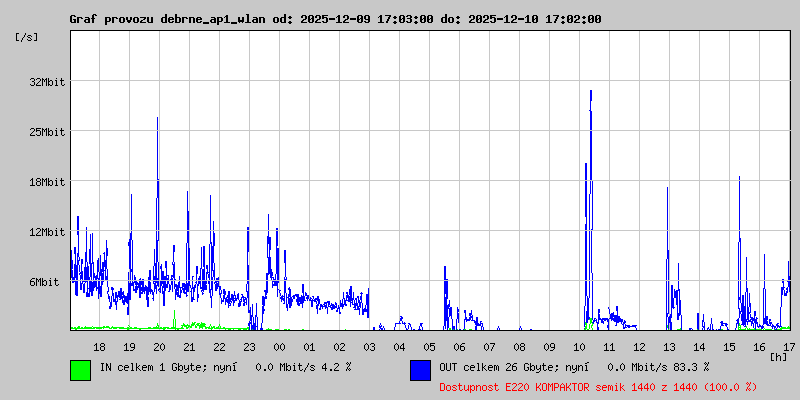This screenshot has width=800, height=400.
Task: Click the '08' hour tick label
Action: (519, 347)
